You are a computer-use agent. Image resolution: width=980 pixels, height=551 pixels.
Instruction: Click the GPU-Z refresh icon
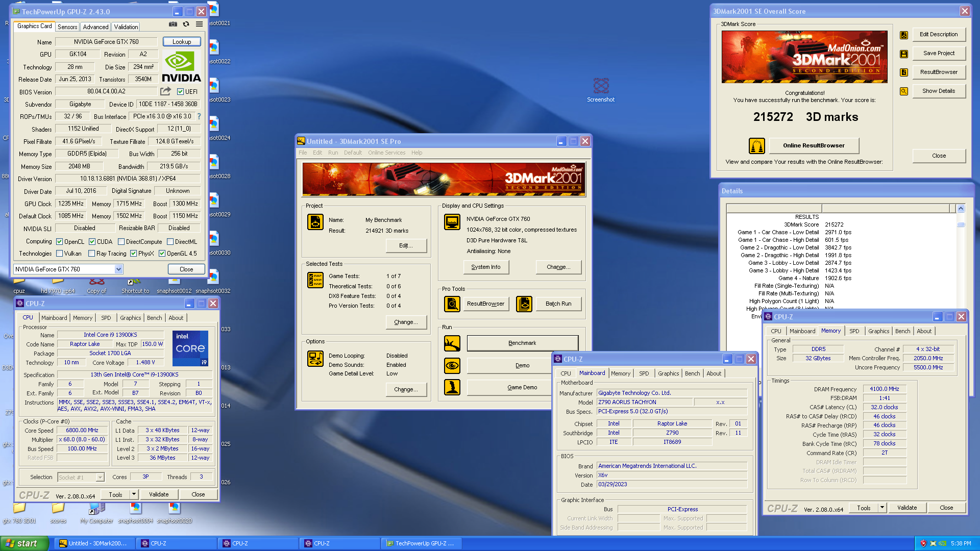[186, 24]
